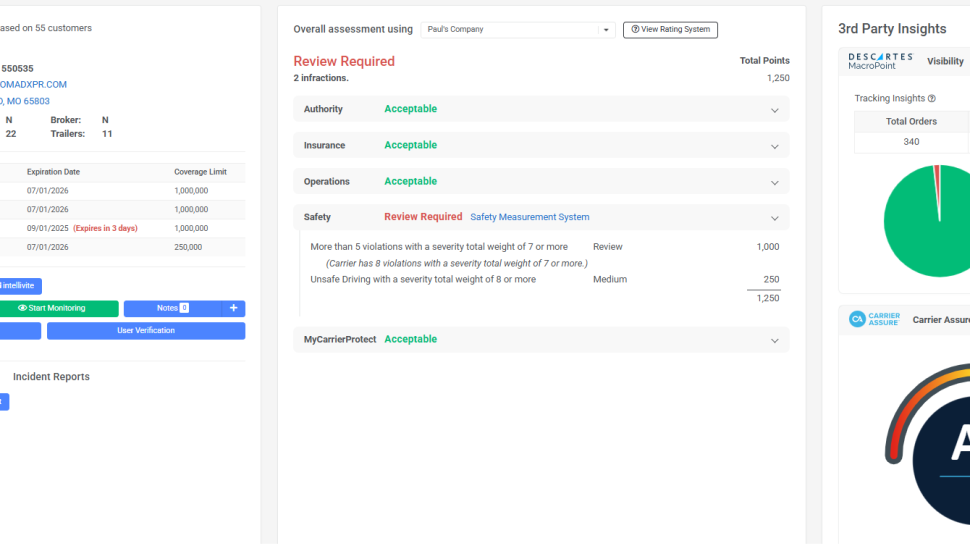Select the More than 5 violations row text
970x546 pixels.
(x=439, y=247)
